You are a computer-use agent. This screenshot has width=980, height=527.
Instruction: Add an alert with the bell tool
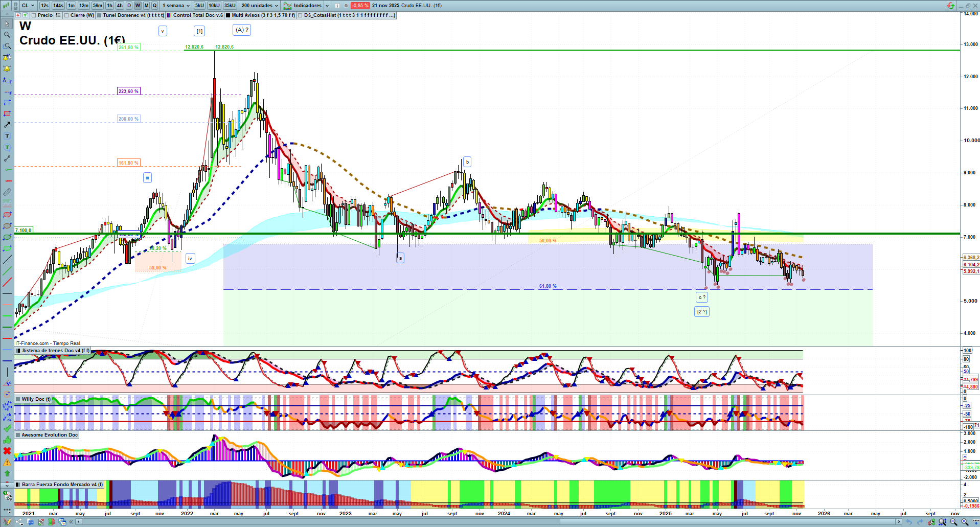[7, 68]
